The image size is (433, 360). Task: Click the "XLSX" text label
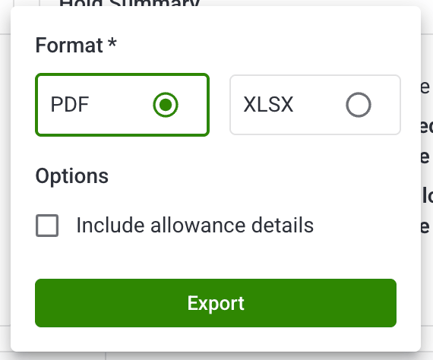268,105
